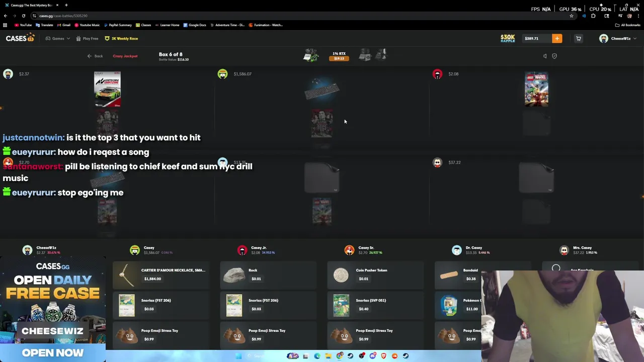Open the $30K Raffle banner
644x362 pixels.
(508, 38)
